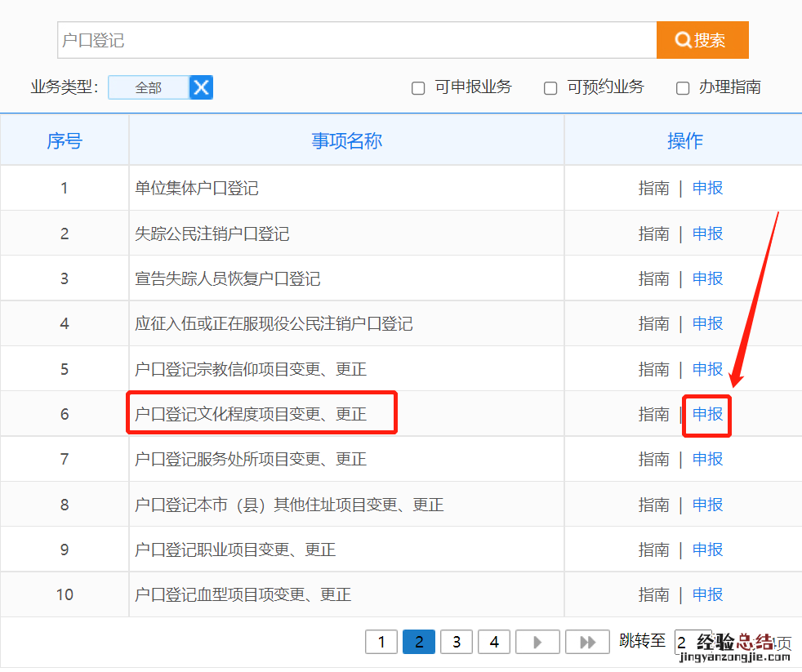Jump to last page with double-arrow icon

(587, 642)
